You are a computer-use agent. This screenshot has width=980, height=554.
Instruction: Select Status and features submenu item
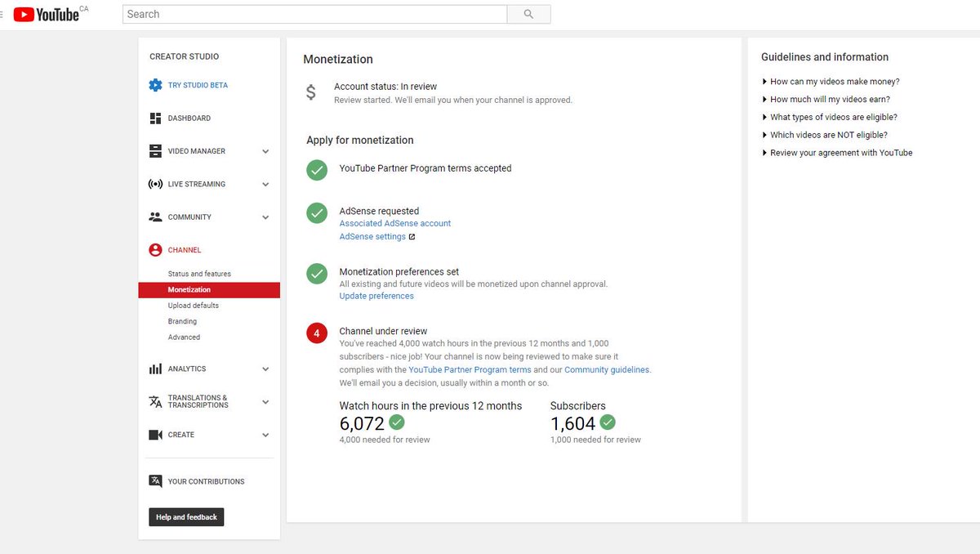pyautogui.click(x=199, y=274)
